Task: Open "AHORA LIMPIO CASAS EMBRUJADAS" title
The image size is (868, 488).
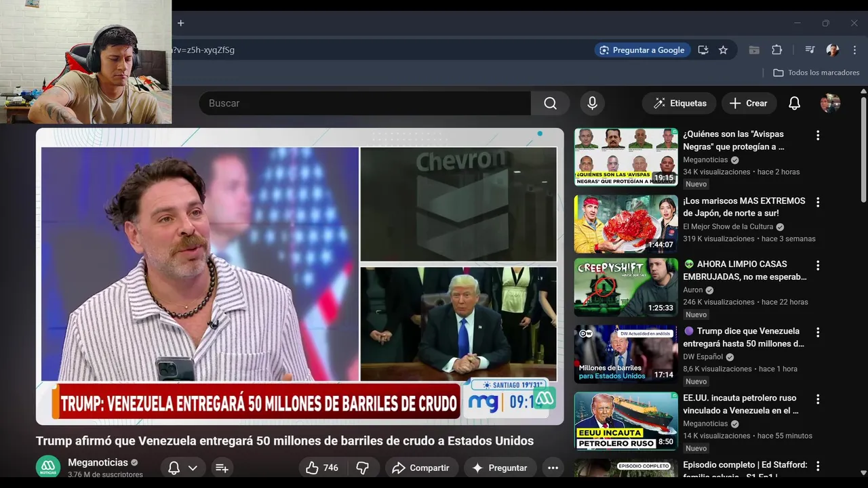Action: point(745,270)
